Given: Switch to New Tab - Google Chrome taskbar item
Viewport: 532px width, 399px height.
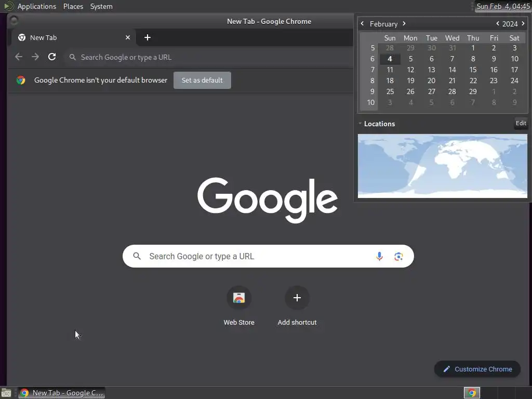Looking at the screenshot, I should tap(61, 393).
